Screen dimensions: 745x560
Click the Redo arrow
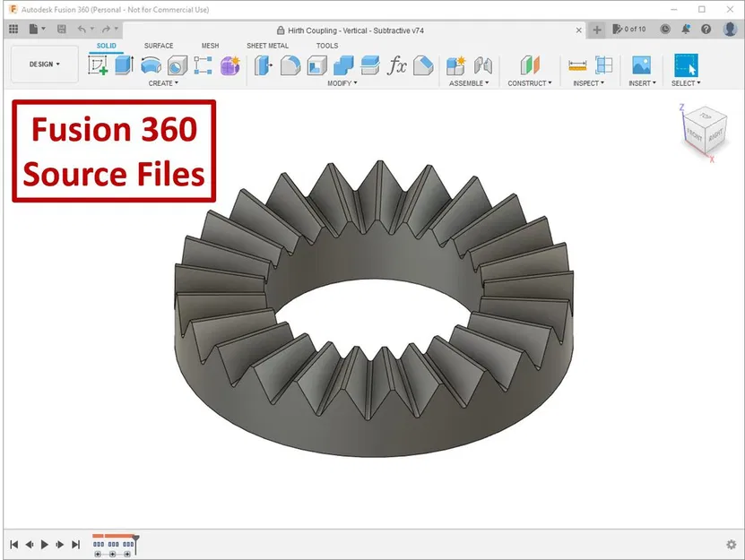tap(106, 29)
